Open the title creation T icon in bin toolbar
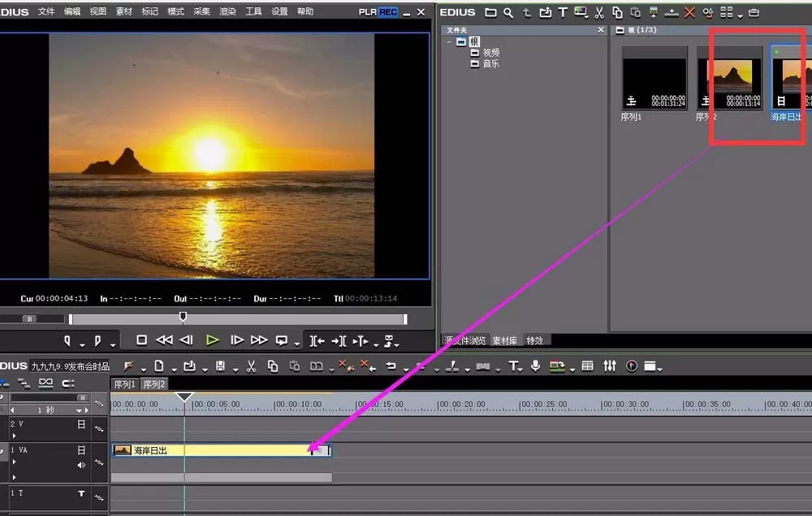 coord(563,12)
